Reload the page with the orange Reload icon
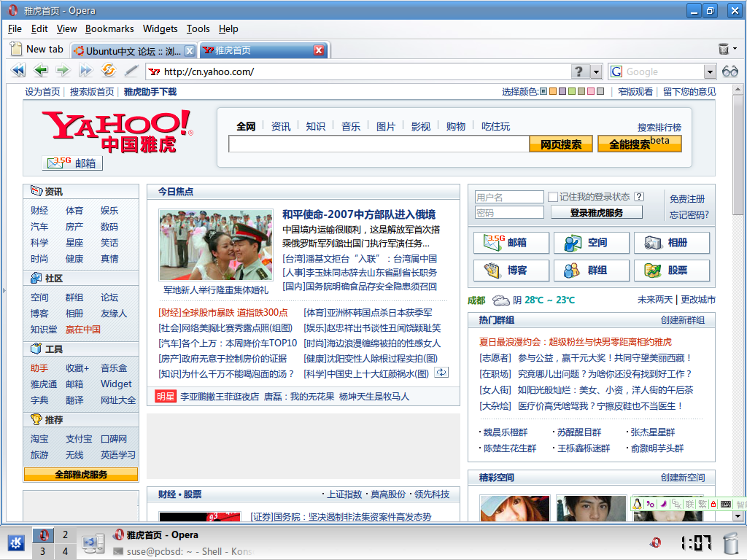747x560 pixels. coord(109,71)
